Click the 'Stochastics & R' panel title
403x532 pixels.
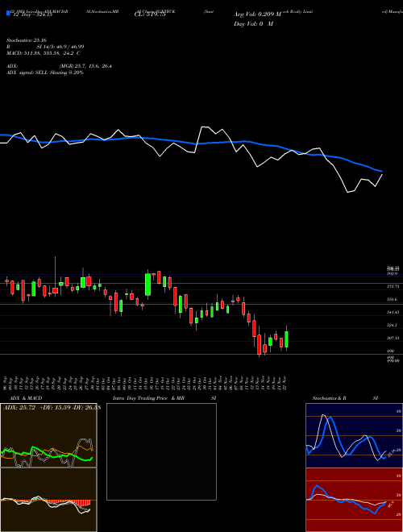click(x=329, y=398)
